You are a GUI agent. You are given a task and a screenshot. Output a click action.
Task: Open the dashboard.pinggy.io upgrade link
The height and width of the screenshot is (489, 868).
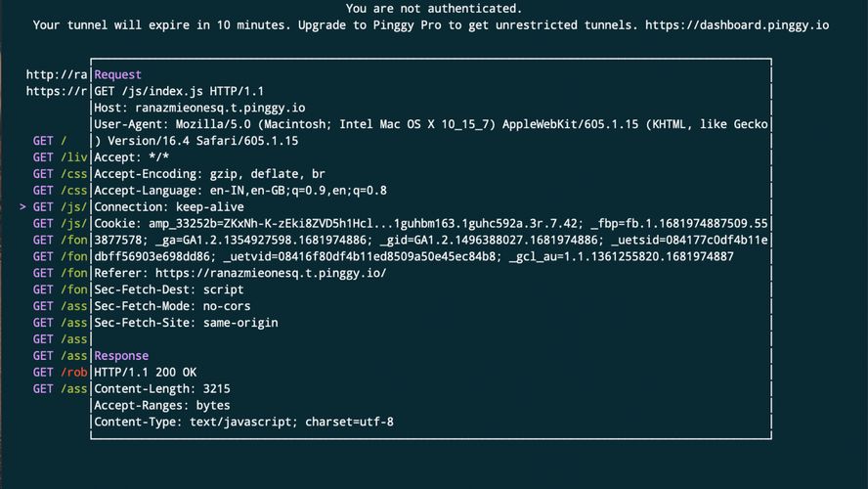[737, 24]
